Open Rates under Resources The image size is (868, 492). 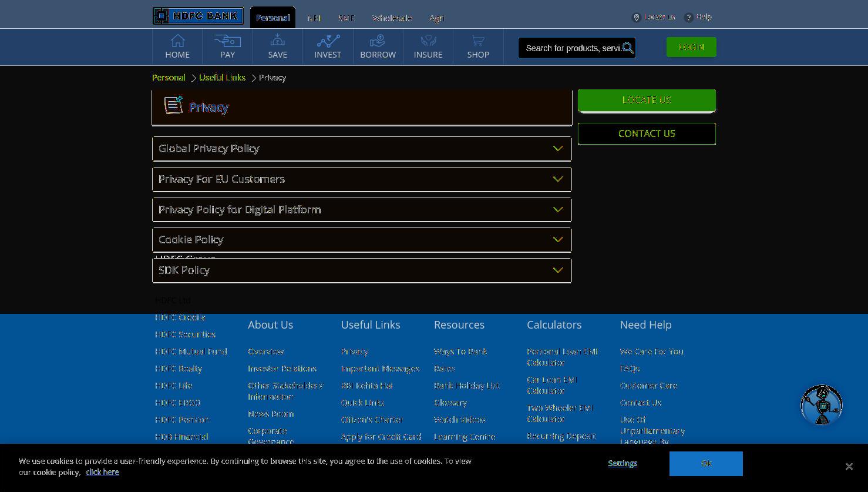coord(445,369)
